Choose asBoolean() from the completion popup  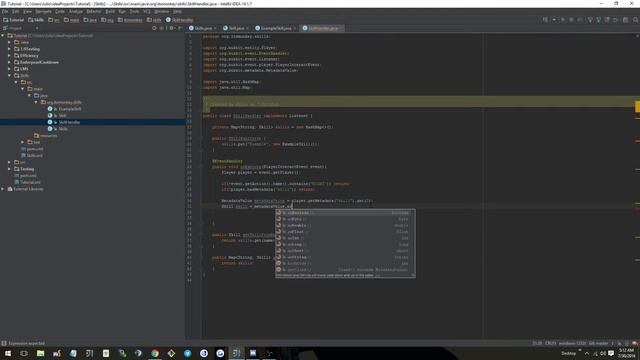345,213
